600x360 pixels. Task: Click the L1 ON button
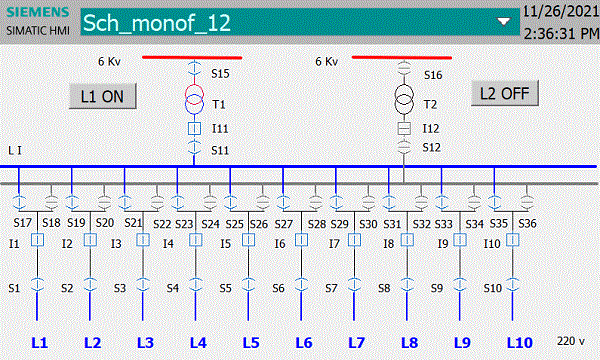pyautogui.click(x=103, y=96)
